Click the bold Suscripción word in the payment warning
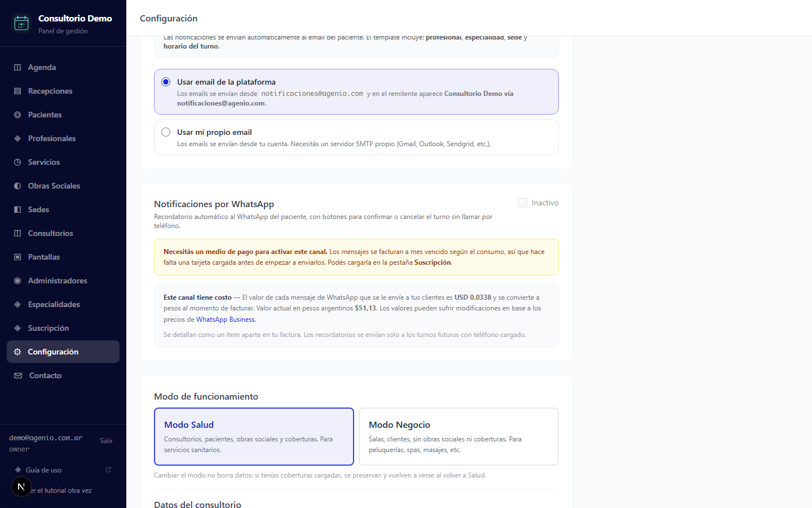The width and height of the screenshot is (812, 508). pos(433,262)
